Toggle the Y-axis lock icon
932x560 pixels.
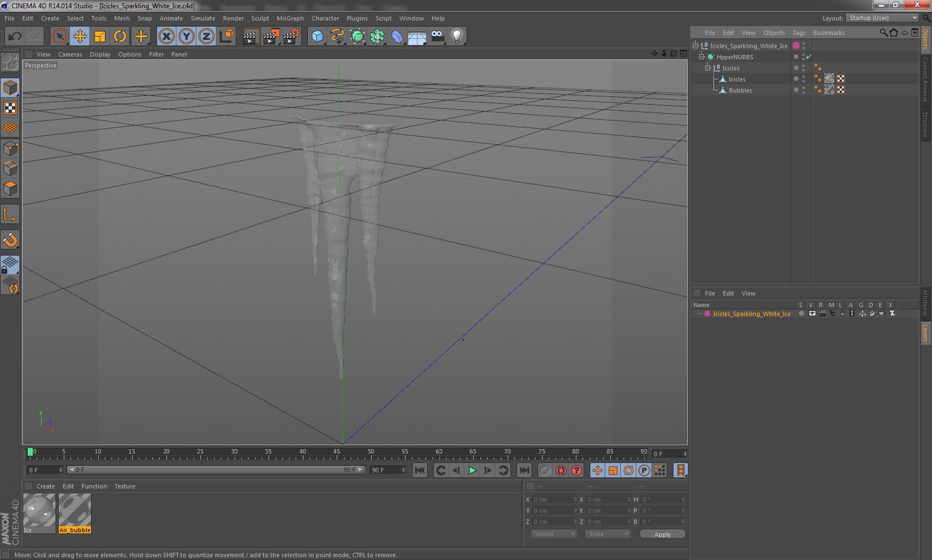pos(186,37)
